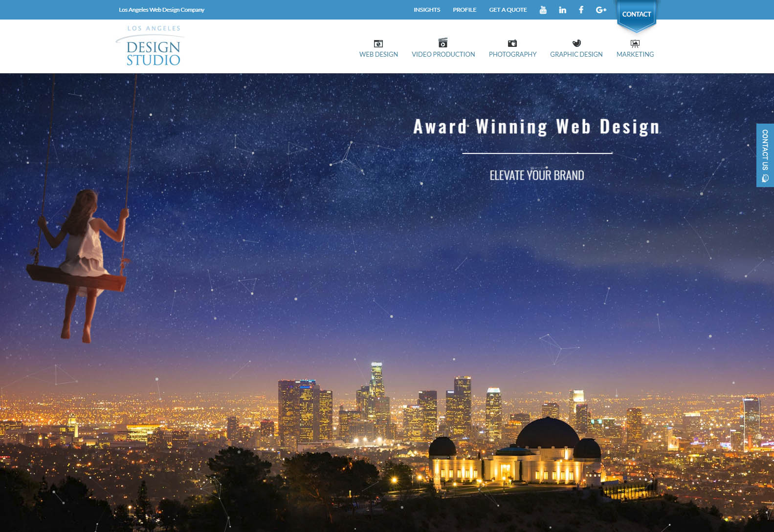This screenshot has width=774, height=532.
Task: Open the Insights menu item
Action: click(427, 10)
